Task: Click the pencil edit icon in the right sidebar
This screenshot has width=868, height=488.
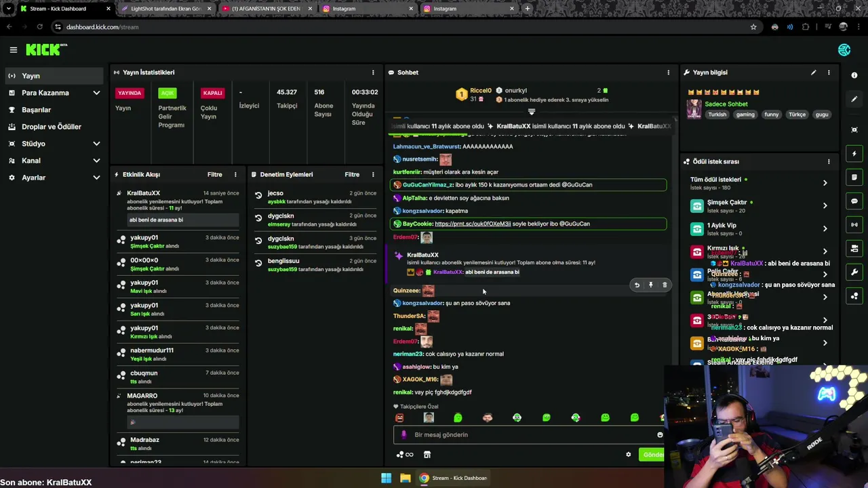Action: tap(854, 99)
